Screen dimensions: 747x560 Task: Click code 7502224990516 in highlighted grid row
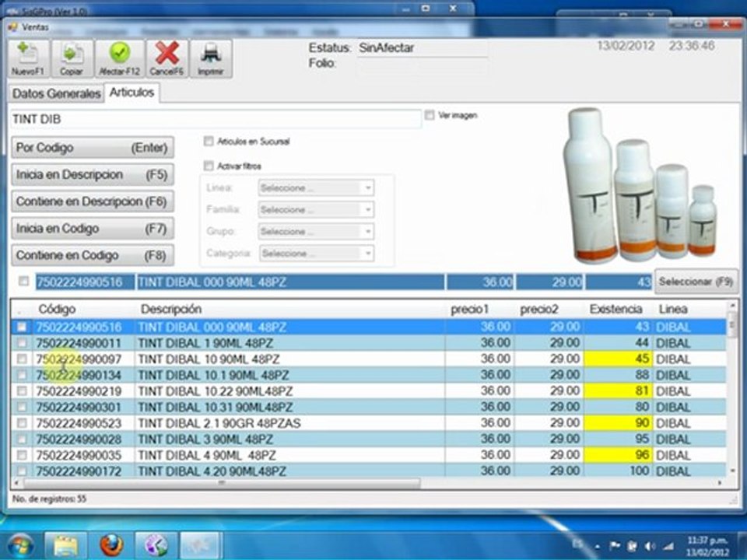pos(79,327)
